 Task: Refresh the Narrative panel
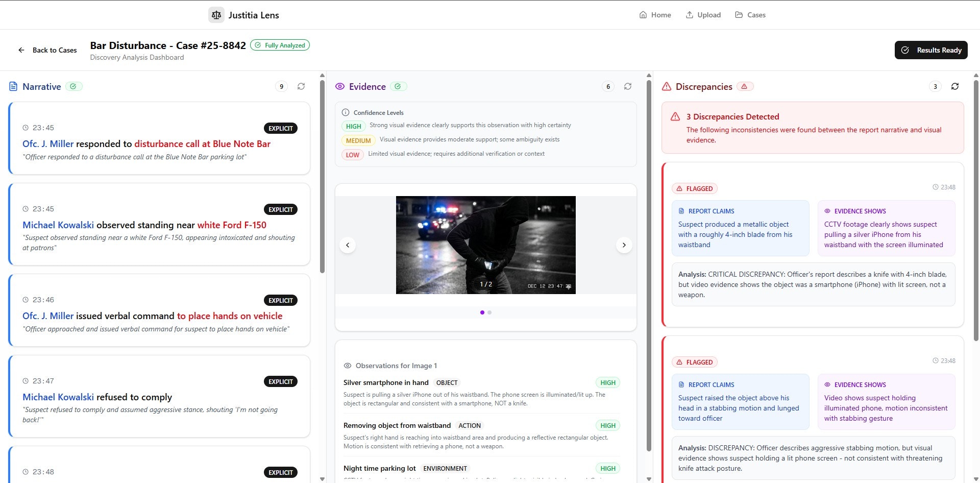pyautogui.click(x=301, y=86)
